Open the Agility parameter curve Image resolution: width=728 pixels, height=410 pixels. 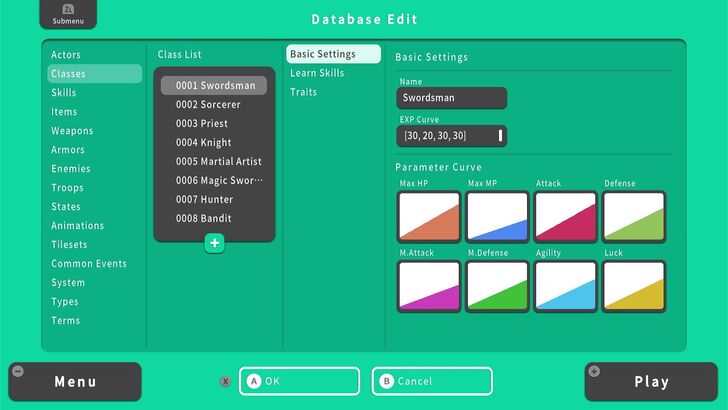(x=566, y=286)
